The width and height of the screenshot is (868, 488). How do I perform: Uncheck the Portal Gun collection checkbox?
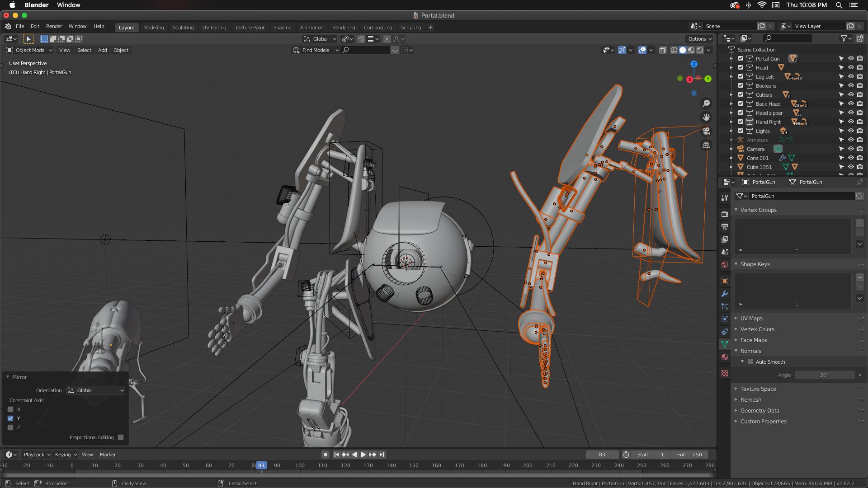(x=741, y=59)
